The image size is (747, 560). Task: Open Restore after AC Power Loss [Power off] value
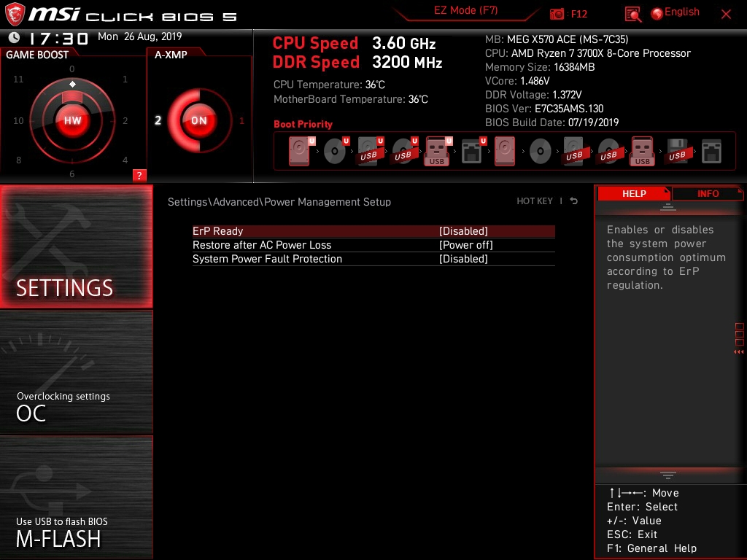(466, 245)
